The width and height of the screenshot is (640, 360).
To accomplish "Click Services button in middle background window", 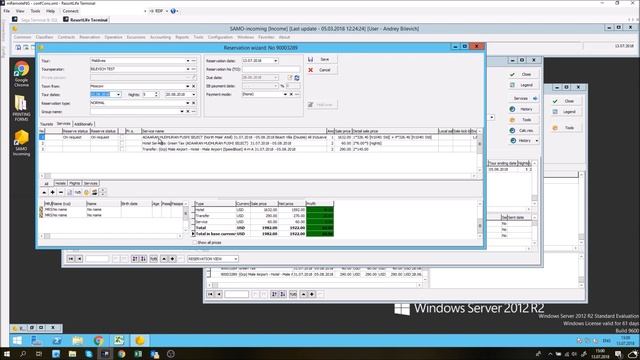I will 523,99.
